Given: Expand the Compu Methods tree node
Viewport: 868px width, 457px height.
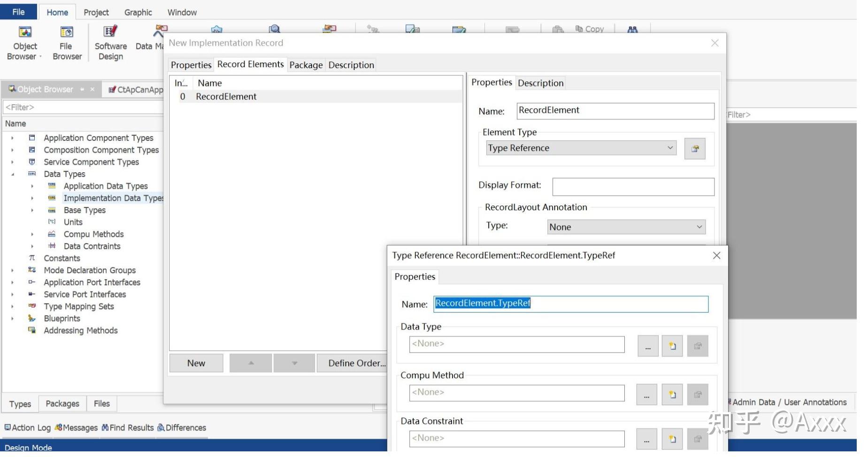Looking at the screenshot, I should coord(32,235).
